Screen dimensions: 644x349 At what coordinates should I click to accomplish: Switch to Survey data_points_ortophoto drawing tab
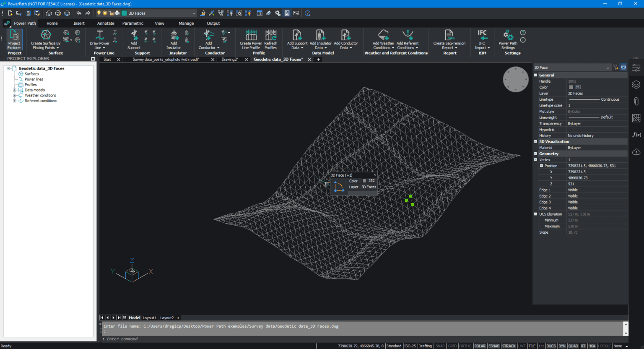[x=166, y=60]
